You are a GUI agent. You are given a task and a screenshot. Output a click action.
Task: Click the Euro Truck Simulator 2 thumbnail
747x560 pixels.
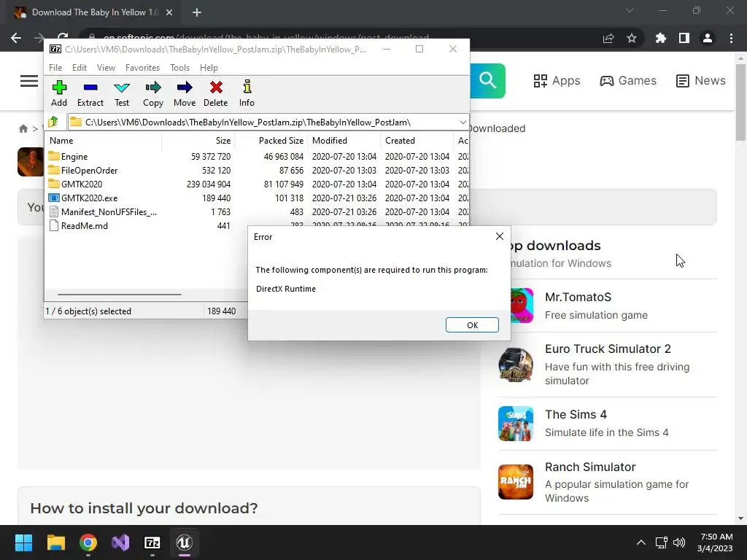coord(516,365)
